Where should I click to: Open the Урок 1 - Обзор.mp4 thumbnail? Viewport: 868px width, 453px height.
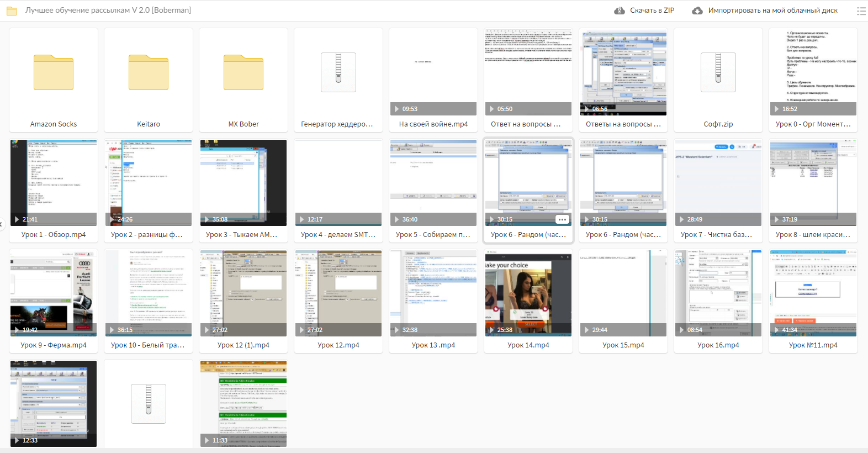54,182
